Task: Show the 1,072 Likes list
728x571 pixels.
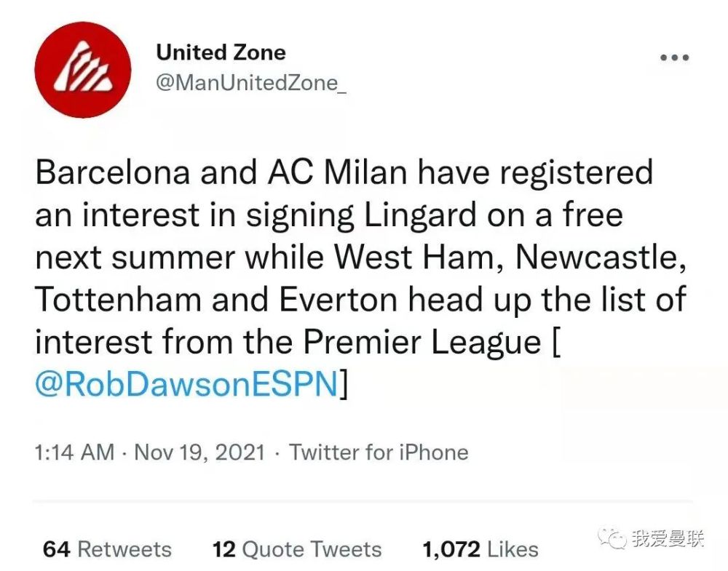Action: [x=480, y=549]
